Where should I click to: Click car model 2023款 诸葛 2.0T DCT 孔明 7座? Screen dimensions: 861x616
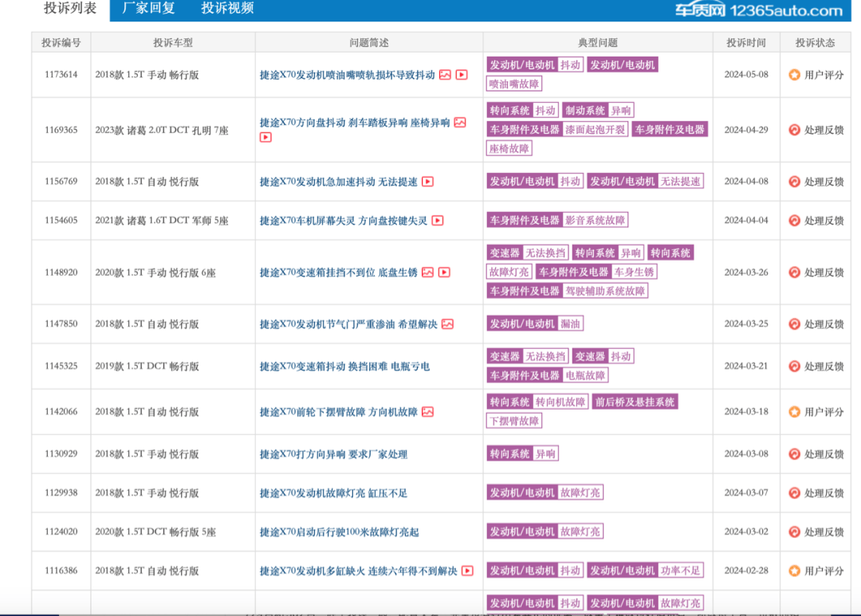tap(161, 131)
